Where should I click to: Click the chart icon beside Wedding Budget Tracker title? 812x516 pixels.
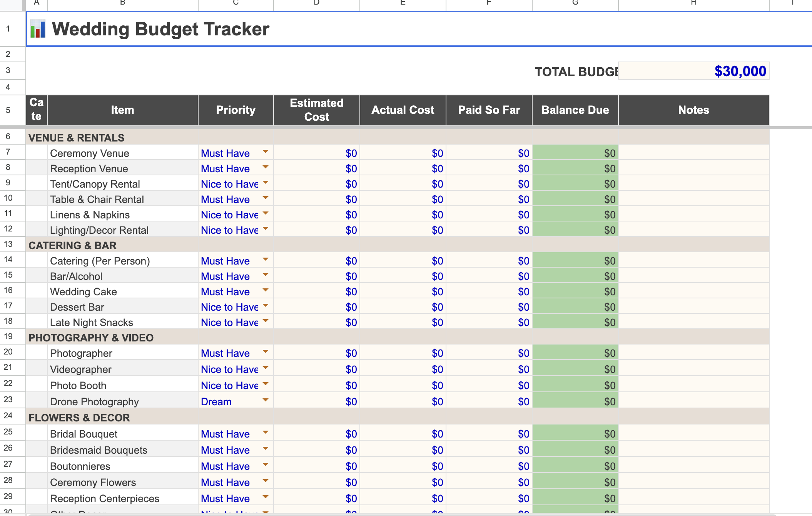(38, 28)
